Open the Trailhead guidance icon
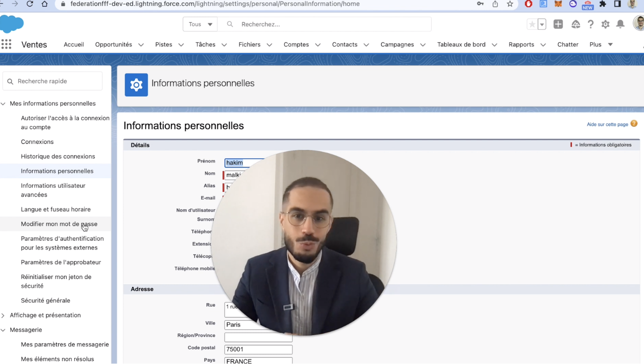Screen dimensions: 644x364 tap(576, 24)
